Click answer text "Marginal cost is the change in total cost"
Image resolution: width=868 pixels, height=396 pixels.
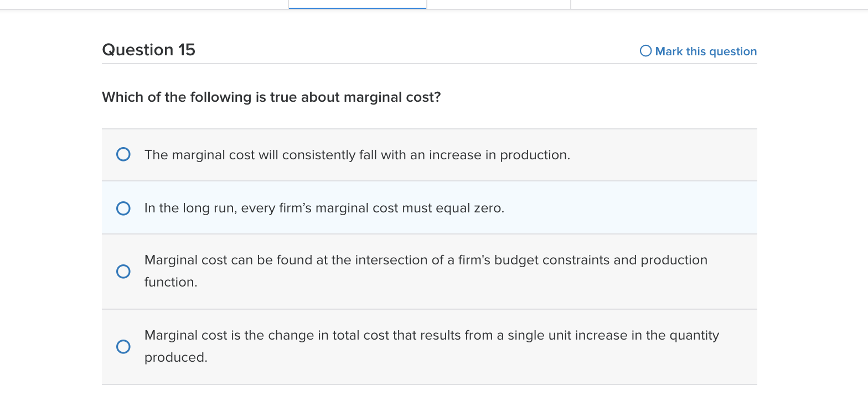click(432, 346)
